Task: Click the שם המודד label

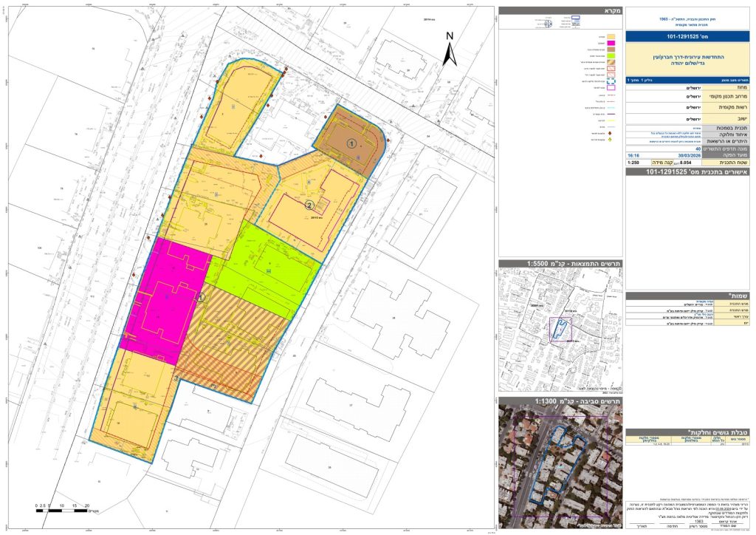Action: point(728,526)
